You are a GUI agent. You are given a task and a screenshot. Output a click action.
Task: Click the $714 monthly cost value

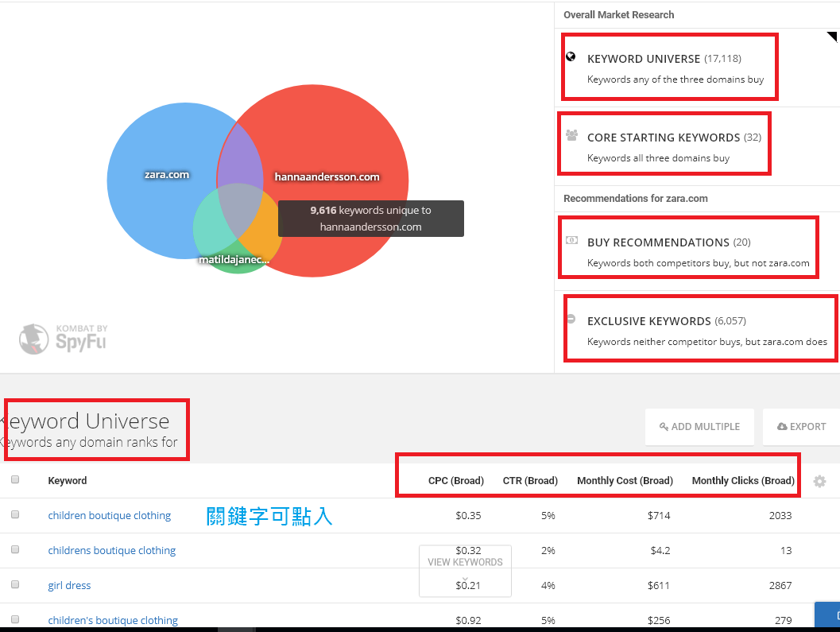(658, 515)
